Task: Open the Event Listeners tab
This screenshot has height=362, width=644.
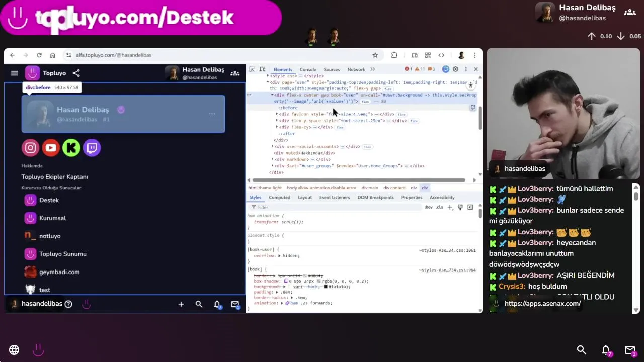Action: tap(335, 198)
